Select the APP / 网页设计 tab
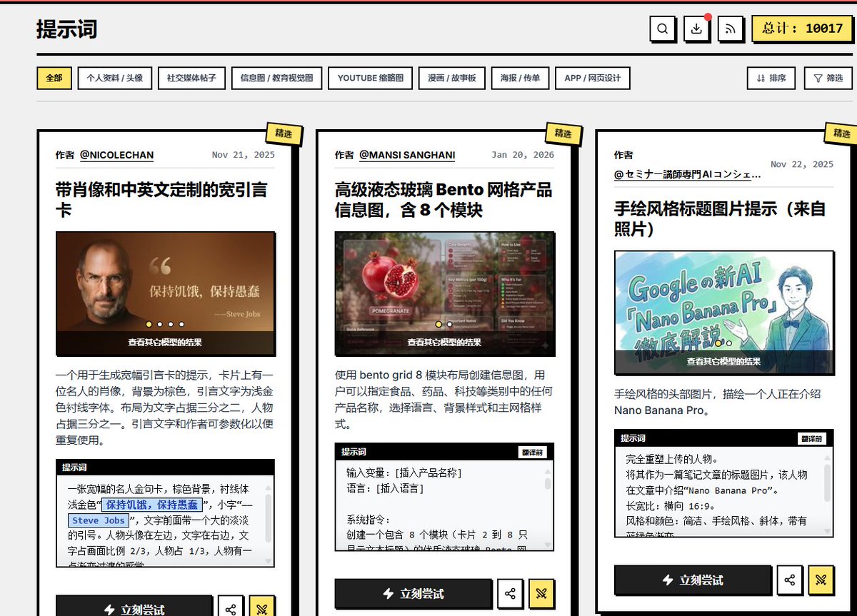857x616 pixels. [593, 79]
